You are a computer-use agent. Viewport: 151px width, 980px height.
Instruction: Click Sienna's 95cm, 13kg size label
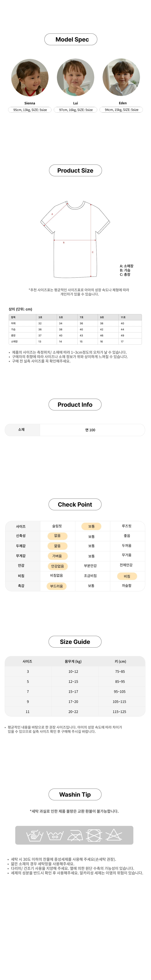click(30, 110)
